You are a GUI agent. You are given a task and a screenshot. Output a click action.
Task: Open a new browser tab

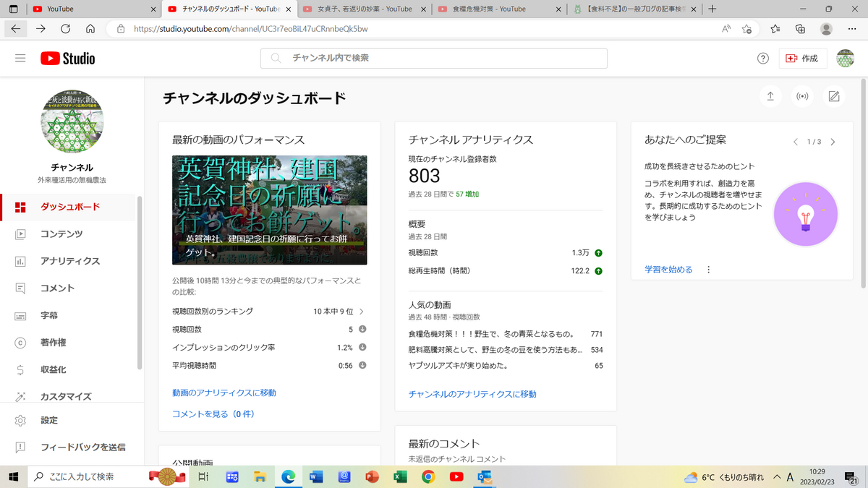[x=712, y=9]
